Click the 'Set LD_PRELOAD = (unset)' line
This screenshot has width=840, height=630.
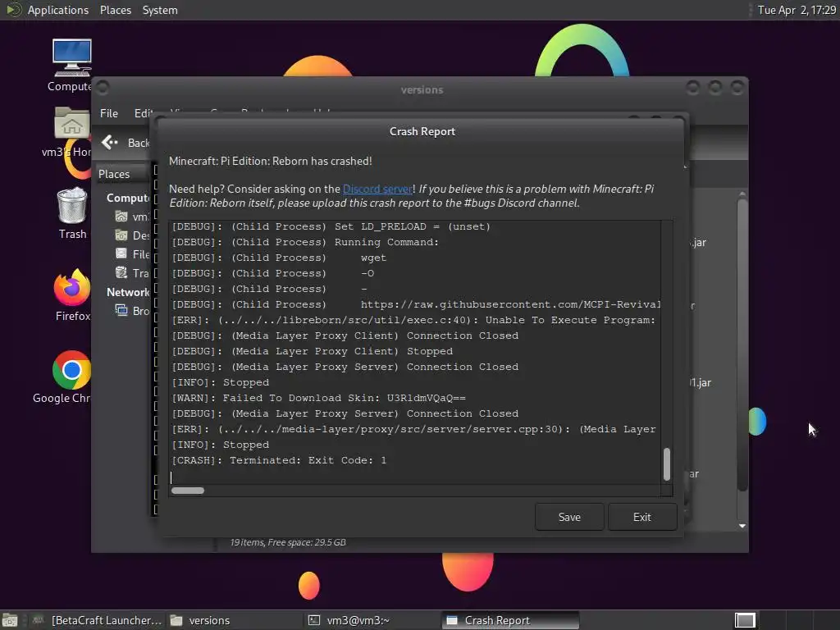(x=331, y=226)
